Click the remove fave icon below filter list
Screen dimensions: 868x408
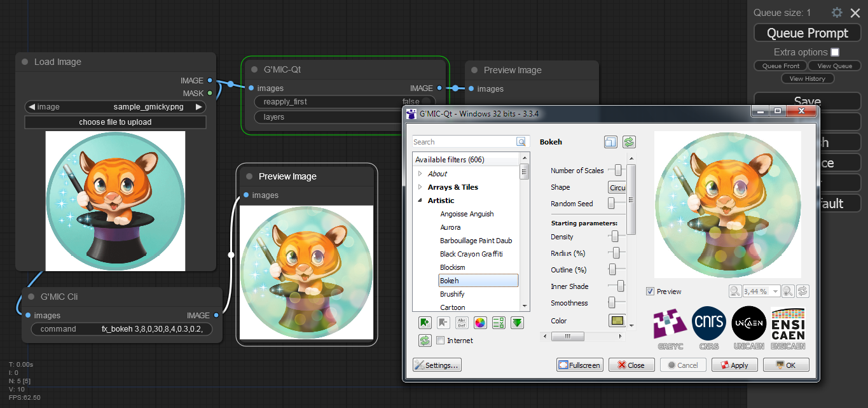(x=443, y=322)
